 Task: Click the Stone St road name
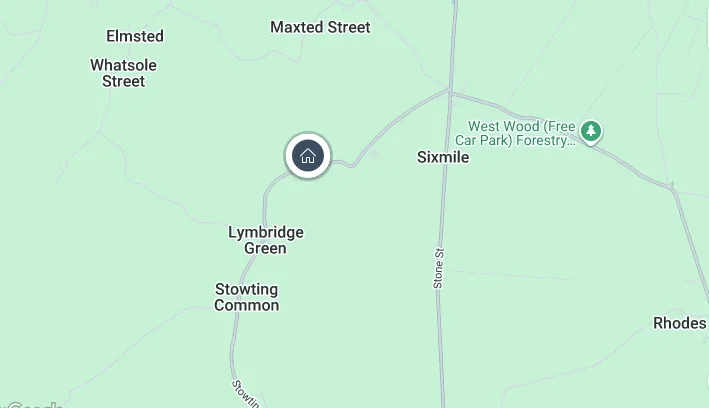(438, 268)
